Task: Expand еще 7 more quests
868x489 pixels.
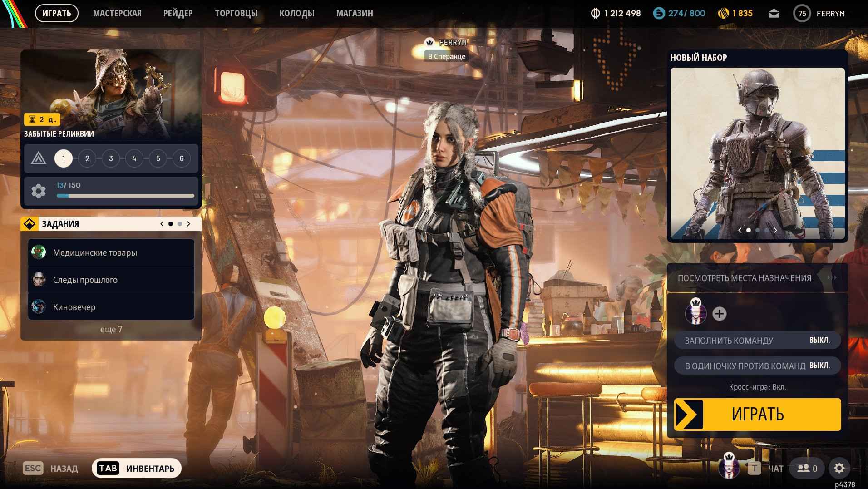Action: pos(111,329)
